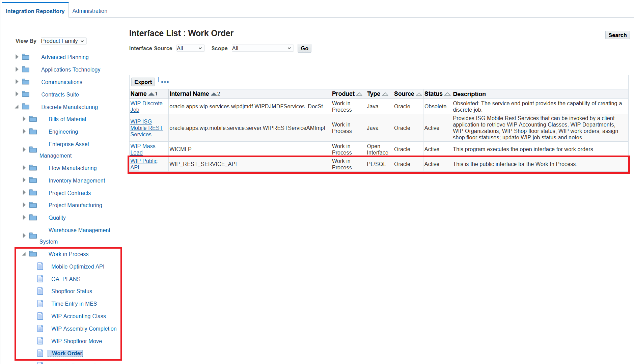Viewport: 634px width, 364px height.
Task: Click the document icon beside Mobile Optimized API
Action: [x=40, y=266]
